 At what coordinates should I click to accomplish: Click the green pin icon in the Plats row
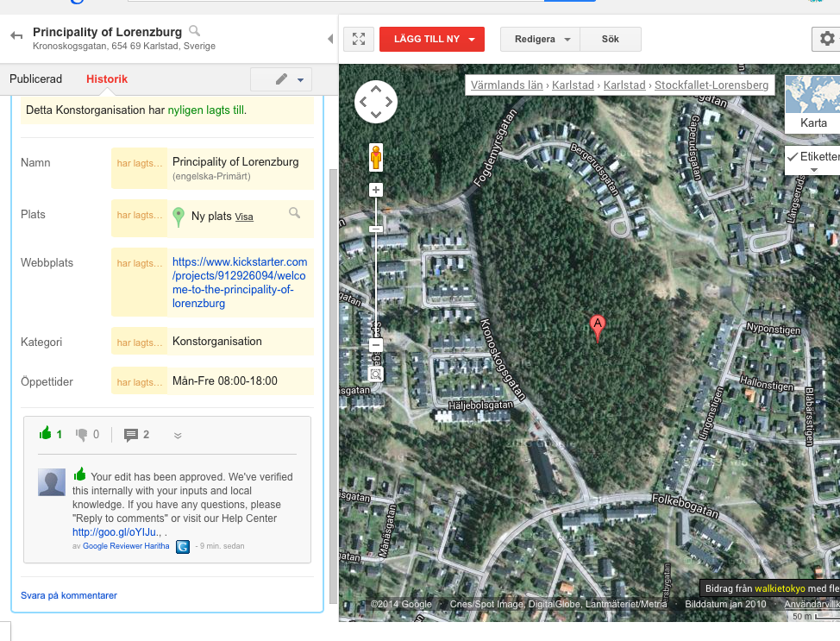point(179,217)
